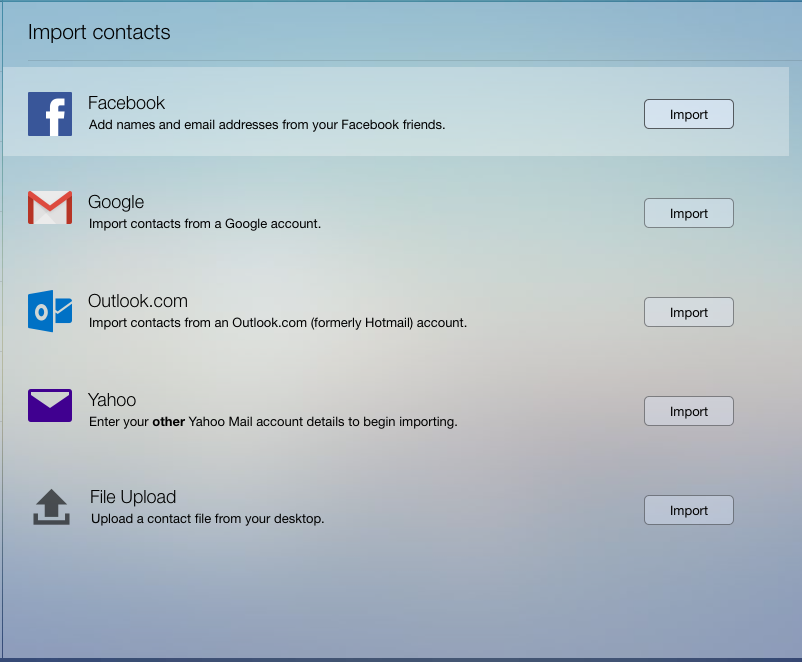Click the Outlook.com title text
Screen dimensions: 802x662
(x=138, y=301)
